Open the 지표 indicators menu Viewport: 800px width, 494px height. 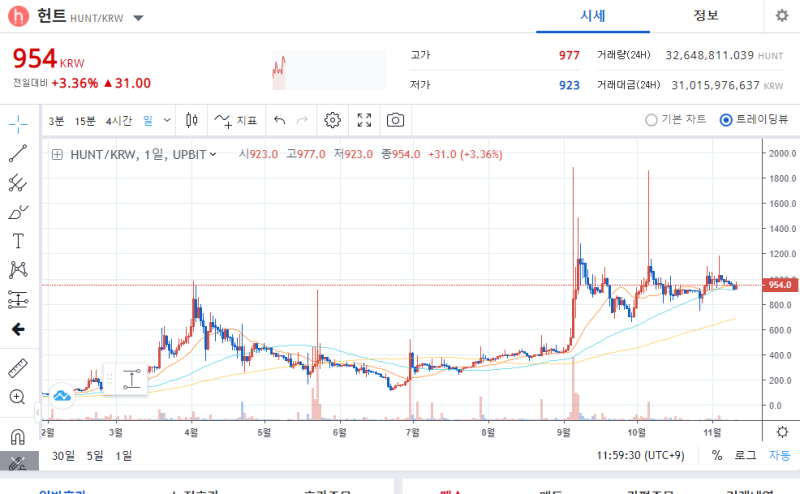[x=236, y=120]
